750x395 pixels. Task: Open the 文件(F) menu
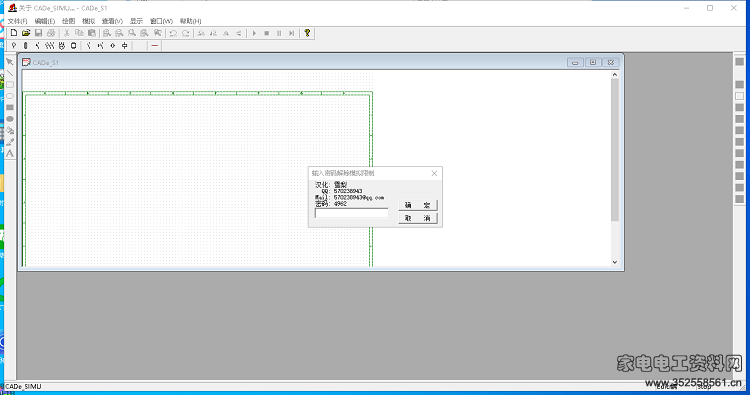click(17, 21)
